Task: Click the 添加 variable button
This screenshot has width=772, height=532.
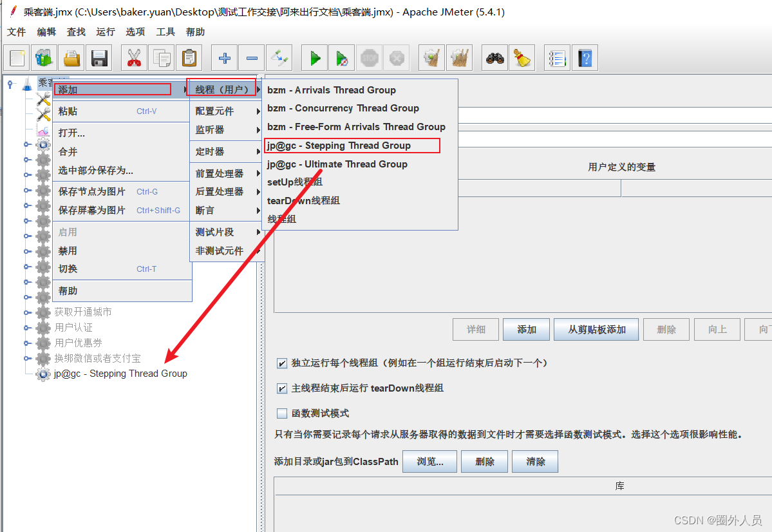Action: 526,330
